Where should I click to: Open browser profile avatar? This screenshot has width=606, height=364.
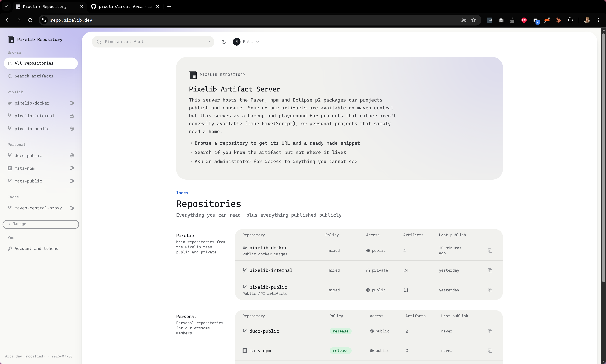tap(587, 20)
